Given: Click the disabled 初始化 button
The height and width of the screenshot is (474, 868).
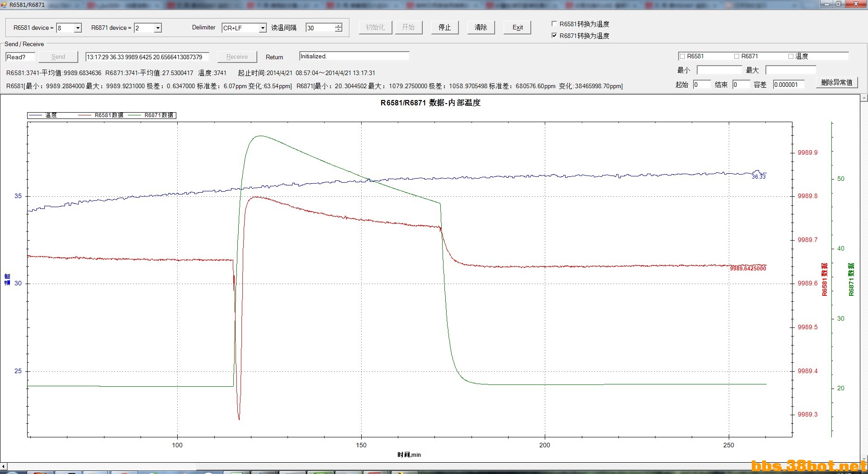Looking at the screenshot, I should [375, 28].
